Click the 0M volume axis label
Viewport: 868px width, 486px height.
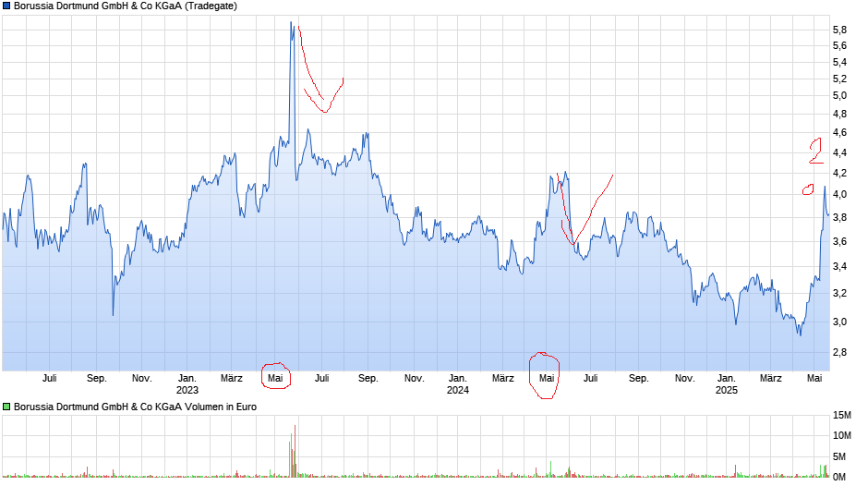click(839, 477)
